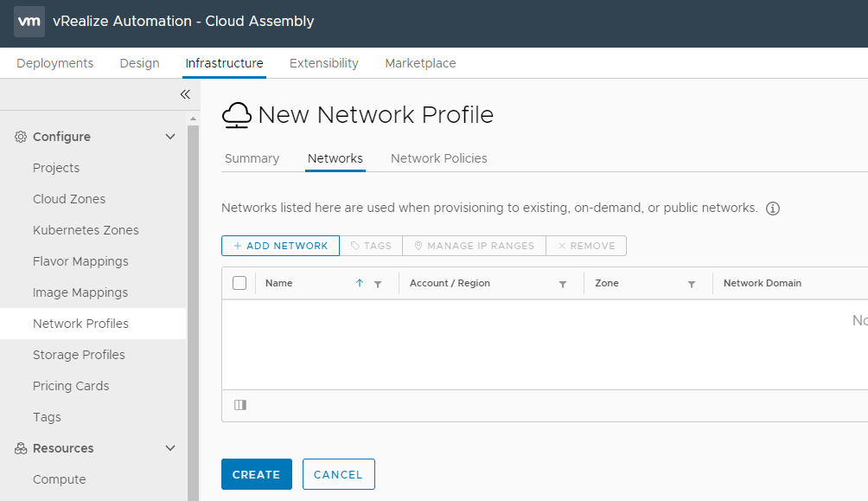Go to the Extensibility menu tab
Image resolution: width=868 pixels, height=501 pixels.
[323, 63]
